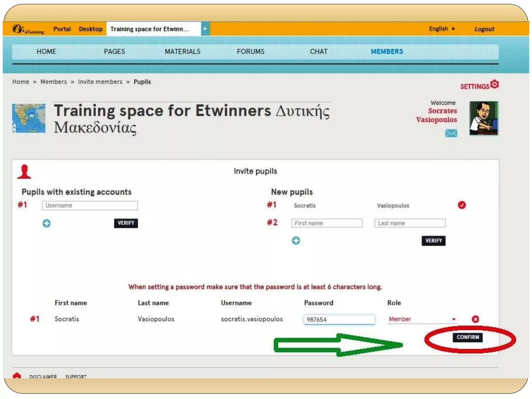Remove pupil row with red X

(x=475, y=319)
